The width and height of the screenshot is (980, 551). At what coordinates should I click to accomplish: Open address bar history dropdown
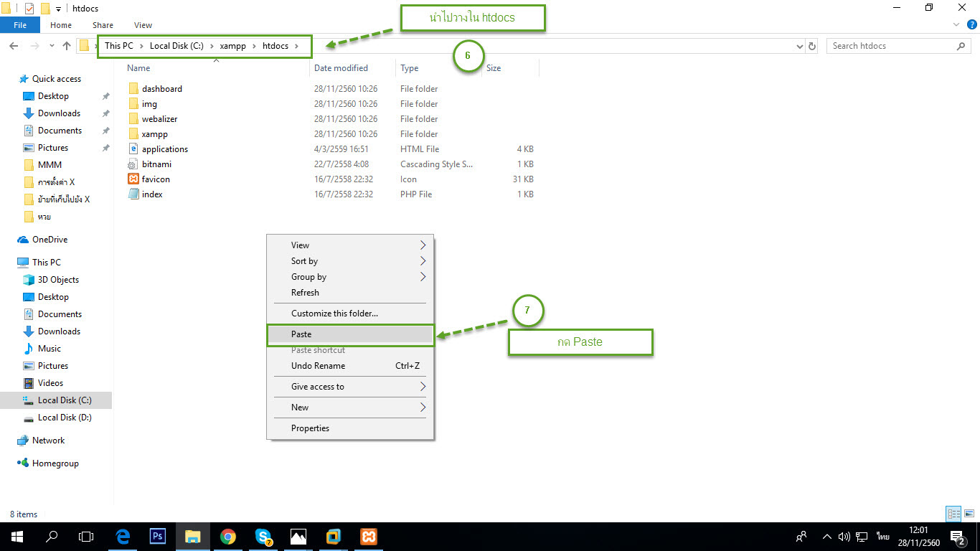point(801,46)
